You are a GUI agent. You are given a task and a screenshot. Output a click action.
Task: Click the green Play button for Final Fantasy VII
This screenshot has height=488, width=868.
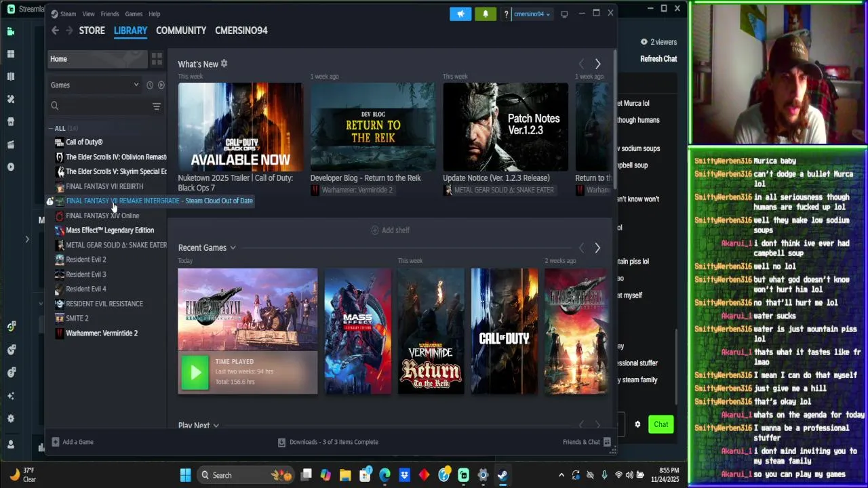coord(195,372)
